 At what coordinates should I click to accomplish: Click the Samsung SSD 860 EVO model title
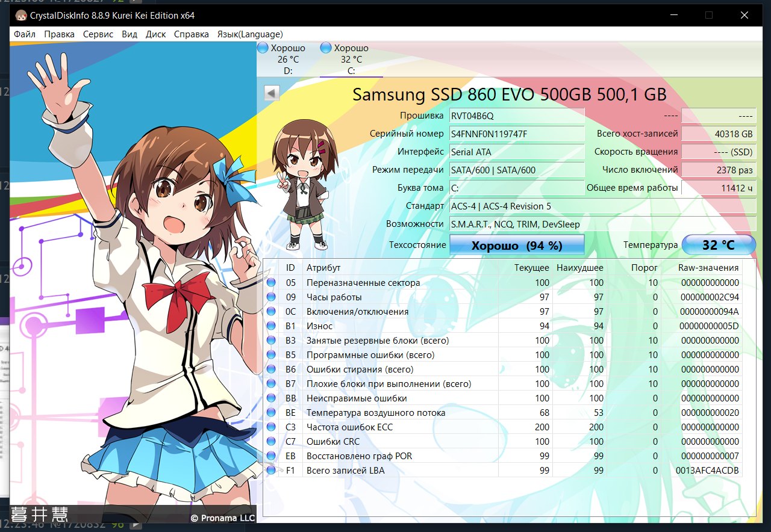[x=510, y=94]
